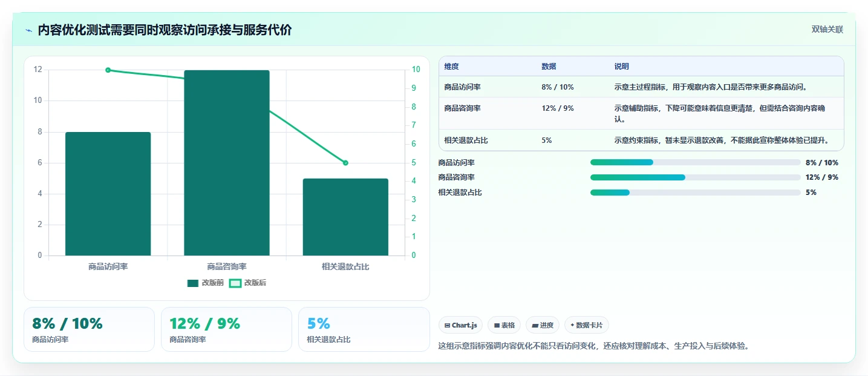Viewport: 868px width, 376px height.
Task: Select the Chart.js tag chip
Action: click(460, 325)
